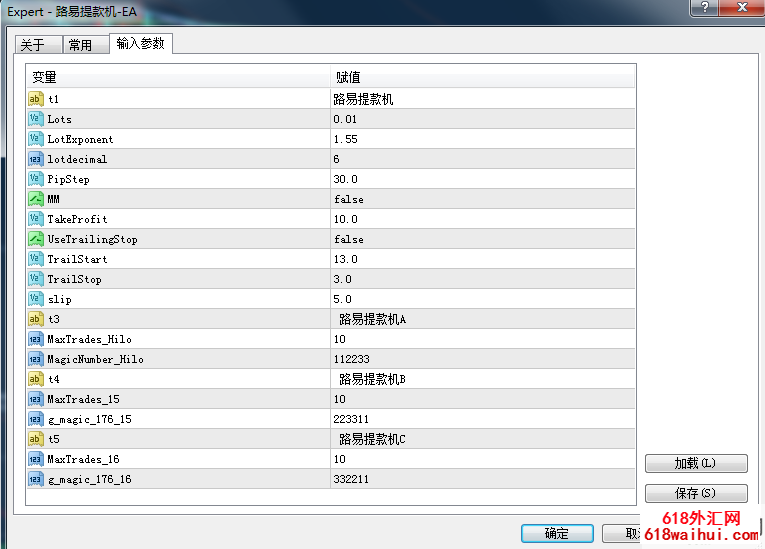Select the MaxTrades_Hilo value 10
765x549 pixels.
340,339
